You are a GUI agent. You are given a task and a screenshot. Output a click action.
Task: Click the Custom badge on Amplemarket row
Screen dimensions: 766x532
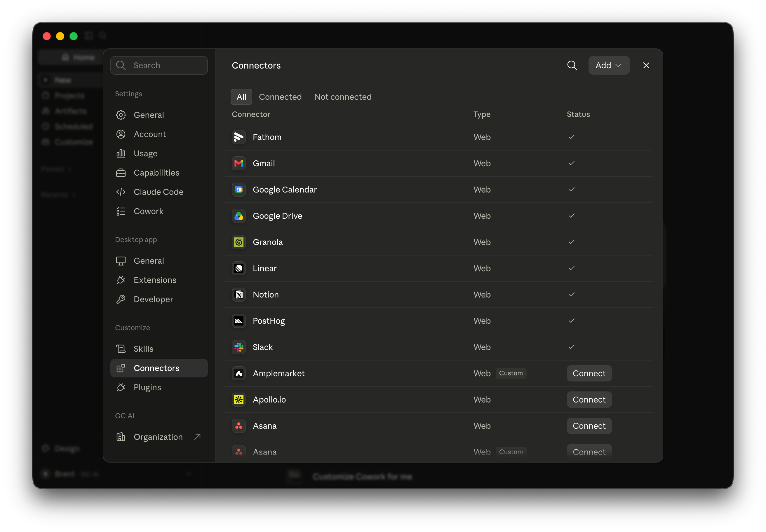coord(511,373)
